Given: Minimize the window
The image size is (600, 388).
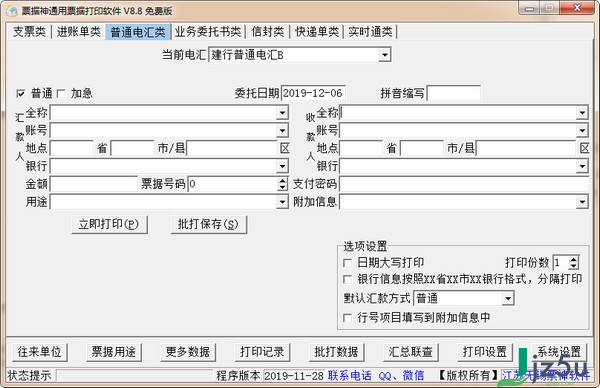Looking at the screenshot, I should (530, 8).
